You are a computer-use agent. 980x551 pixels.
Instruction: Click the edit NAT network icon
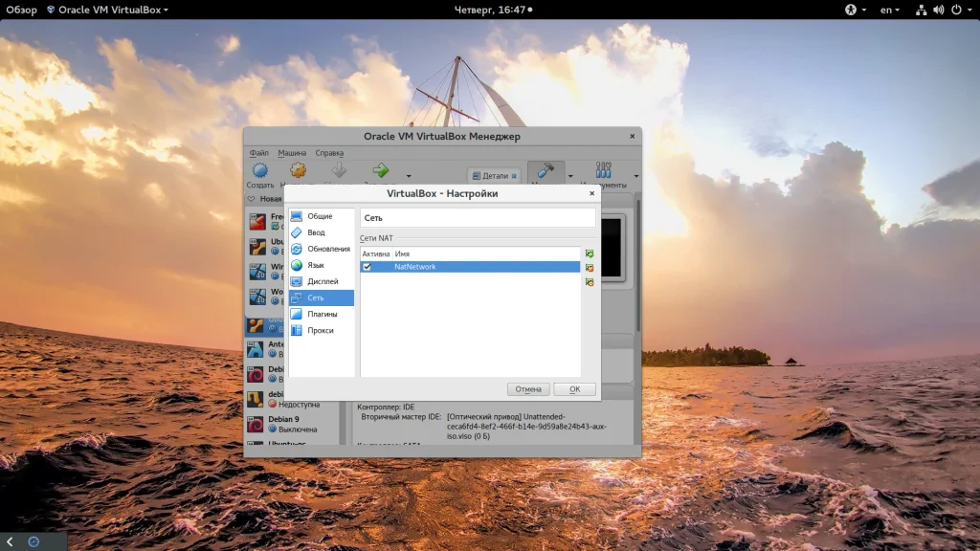590,282
